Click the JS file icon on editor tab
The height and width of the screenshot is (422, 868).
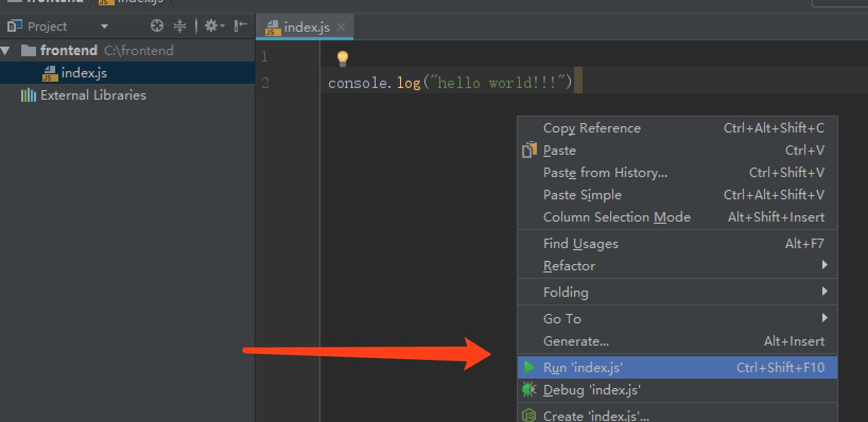tap(273, 28)
